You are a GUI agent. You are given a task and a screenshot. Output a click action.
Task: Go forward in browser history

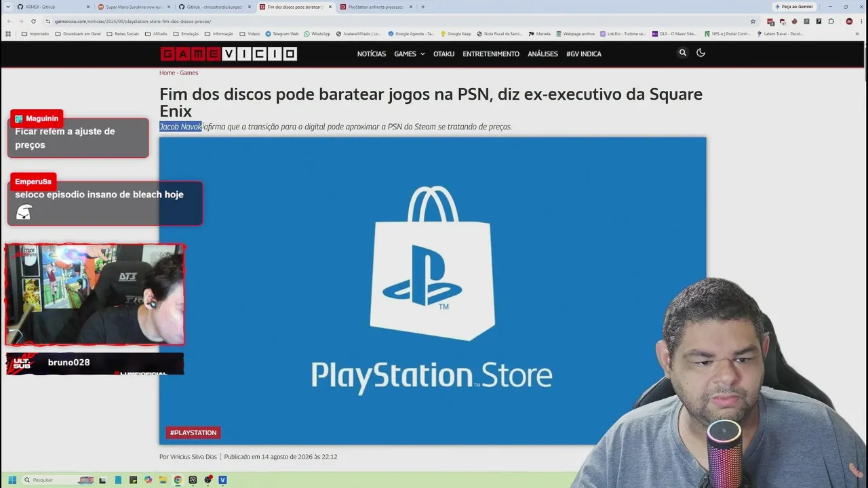20,21
